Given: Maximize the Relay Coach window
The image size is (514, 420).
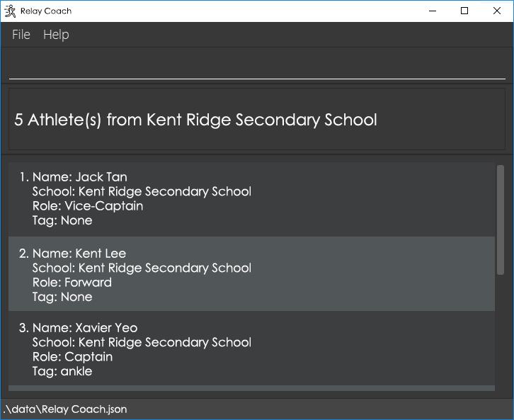Looking at the screenshot, I should coord(464,11).
